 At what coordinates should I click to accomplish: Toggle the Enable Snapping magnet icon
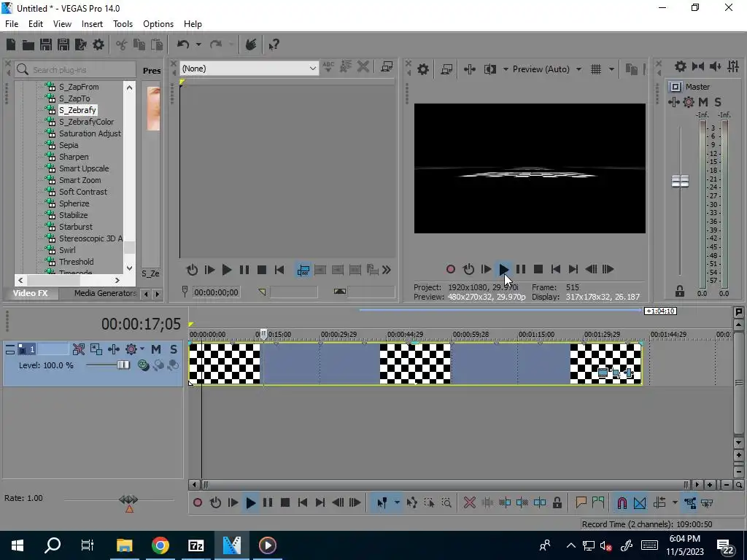click(622, 503)
